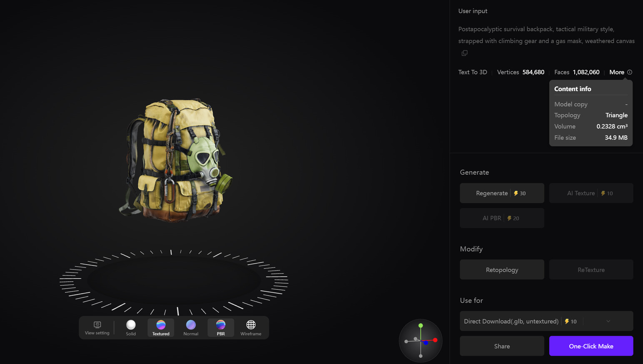Click the green Y-axis on the orientation gizmo
The image size is (643, 364).
[421, 325]
